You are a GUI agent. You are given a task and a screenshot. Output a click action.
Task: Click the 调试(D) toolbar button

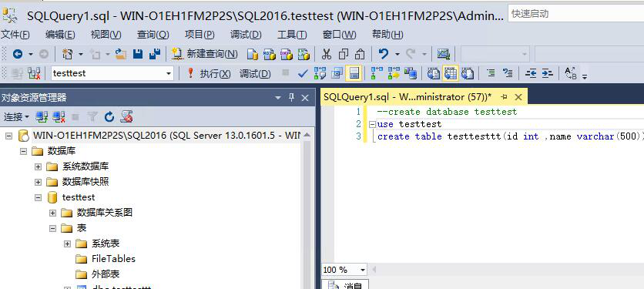pyautogui.click(x=255, y=73)
